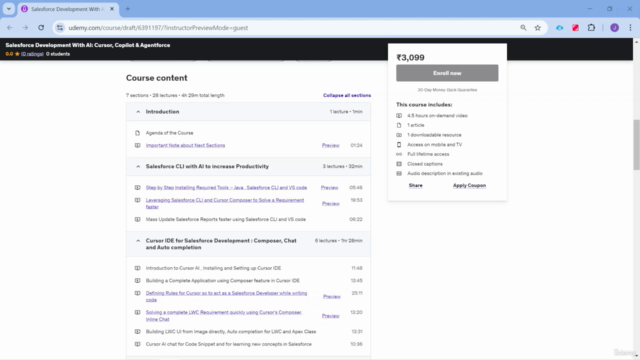Preview the Important Note about Next Sections lecture
This screenshot has width=640, height=360.
(x=330, y=145)
